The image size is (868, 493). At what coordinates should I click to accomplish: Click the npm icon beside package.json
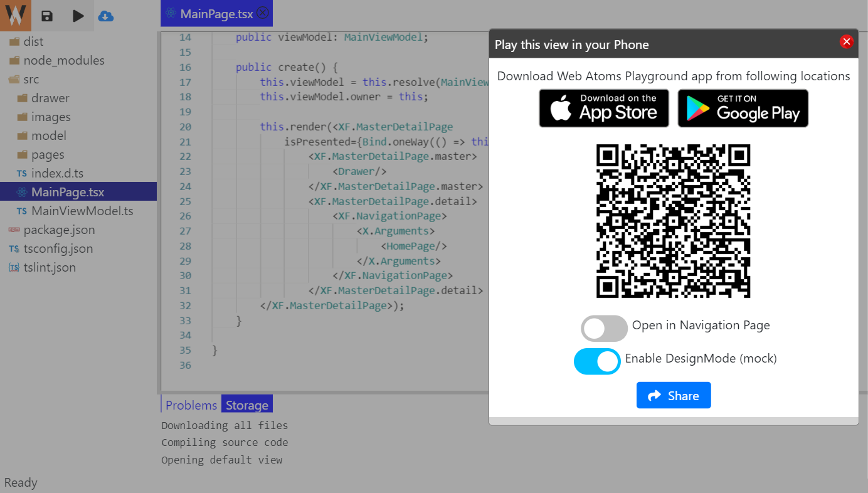14,230
